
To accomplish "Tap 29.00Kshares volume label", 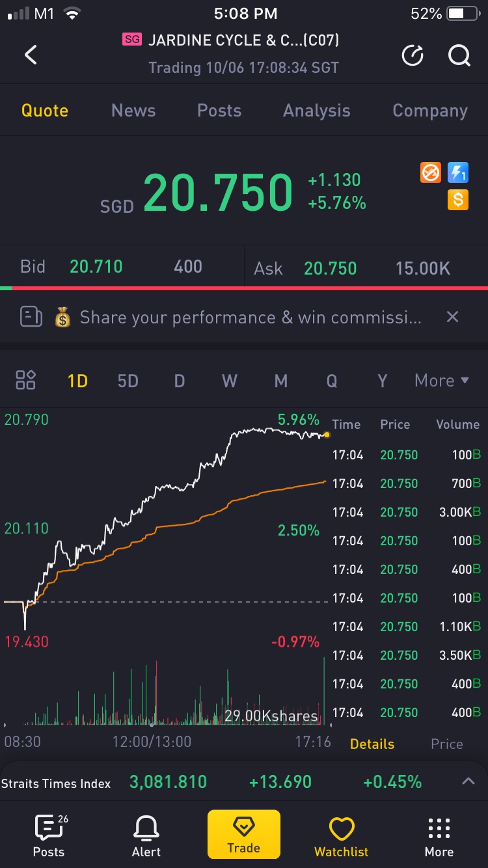I will [x=271, y=716].
